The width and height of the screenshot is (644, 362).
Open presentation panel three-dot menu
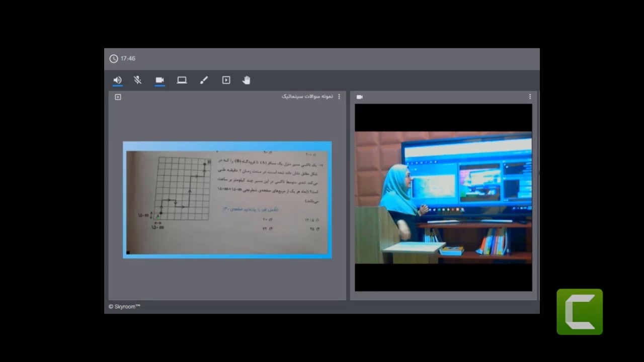tap(339, 97)
